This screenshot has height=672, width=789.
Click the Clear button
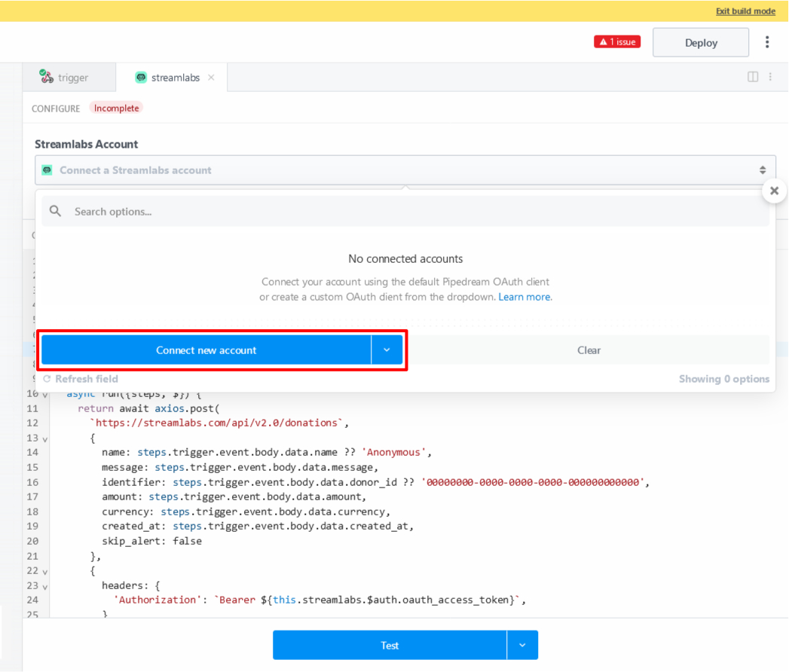pos(589,350)
